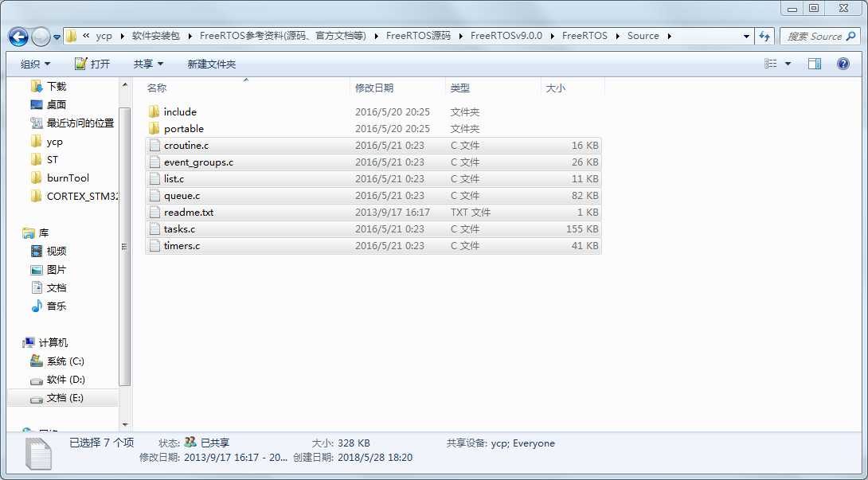This screenshot has height=480, width=868.
Task: Sort by 类型 column header
Action: (493, 88)
